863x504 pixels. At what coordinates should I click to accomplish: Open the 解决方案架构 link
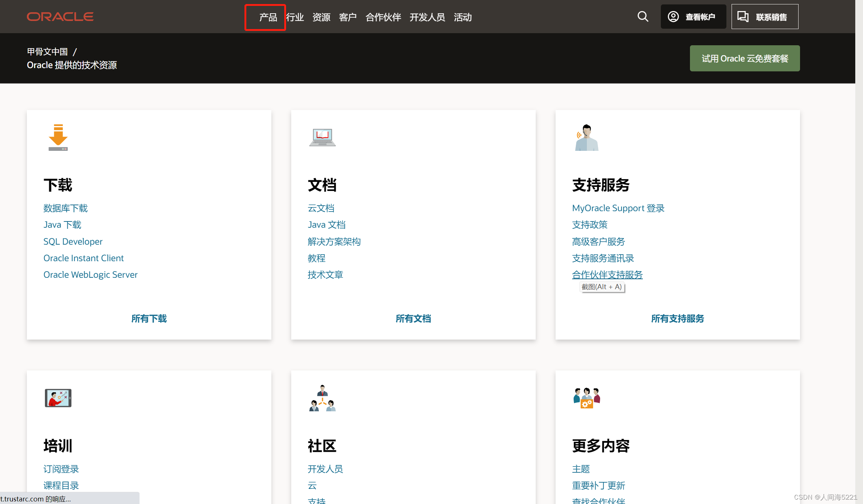click(334, 242)
